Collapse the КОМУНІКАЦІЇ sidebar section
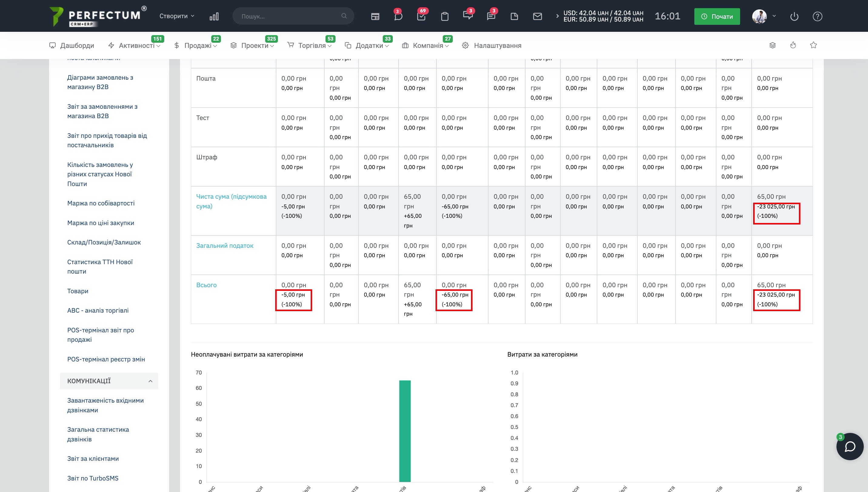868x492 pixels. click(x=150, y=381)
